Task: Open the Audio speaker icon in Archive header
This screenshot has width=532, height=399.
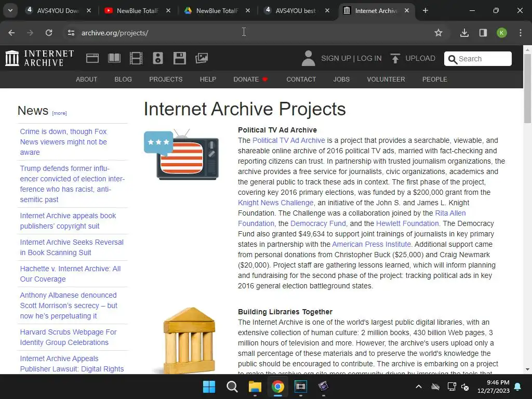Action: pyautogui.click(x=158, y=58)
